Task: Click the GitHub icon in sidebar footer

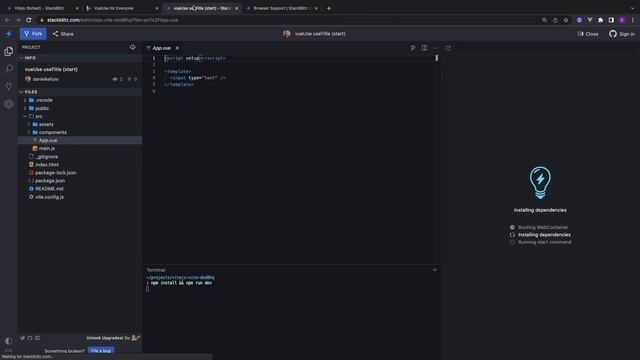Action: pyautogui.click(x=30, y=338)
